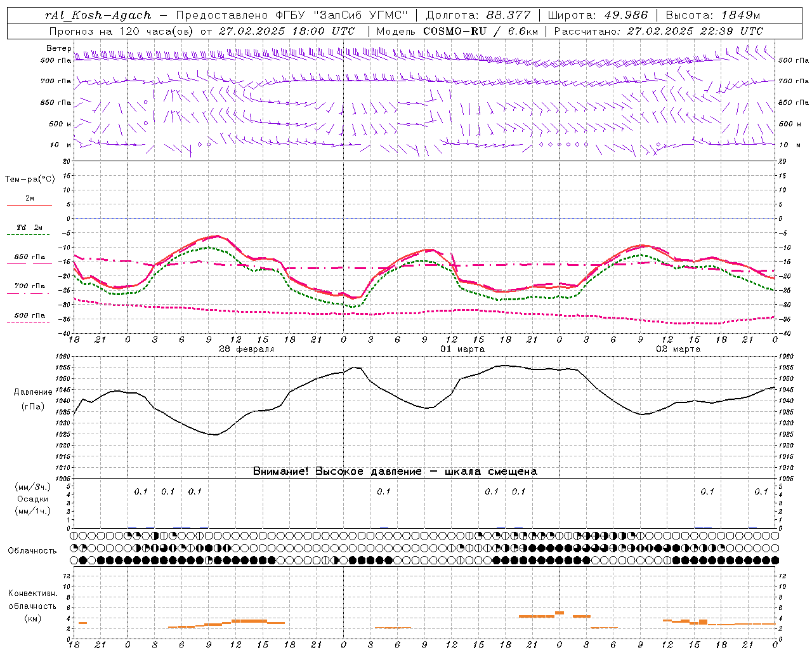This screenshot has height=650, width=812.
Task: Select the model name COSMO-RU / 6.6км
Action: point(480,31)
